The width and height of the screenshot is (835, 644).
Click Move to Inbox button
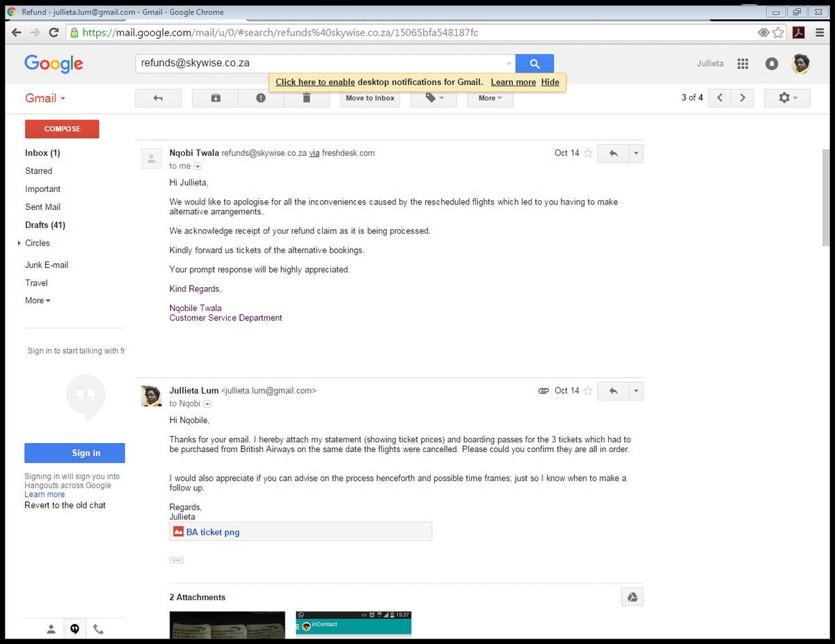(370, 98)
